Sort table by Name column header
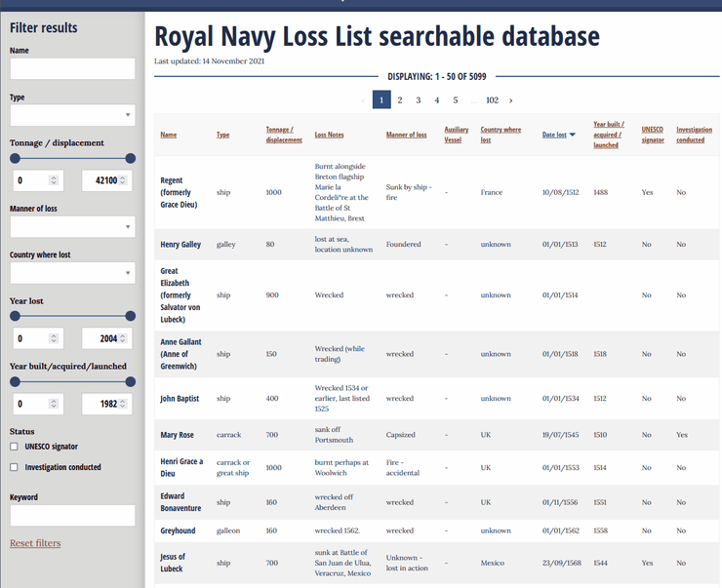This screenshot has height=588, width=722. coord(169,135)
